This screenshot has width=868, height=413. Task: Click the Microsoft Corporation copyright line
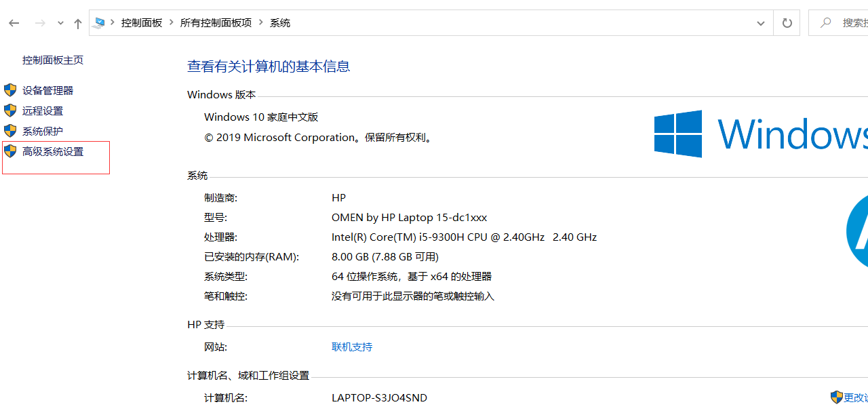tap(319, 138)
